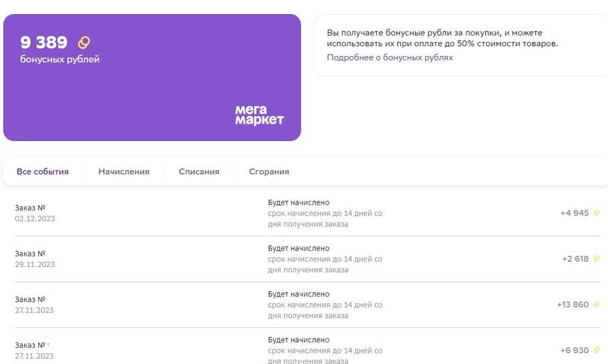This screenshot has width=608, height=364.
Task: Open the Подробнее о бонусных рублях link
Action: 390,57
